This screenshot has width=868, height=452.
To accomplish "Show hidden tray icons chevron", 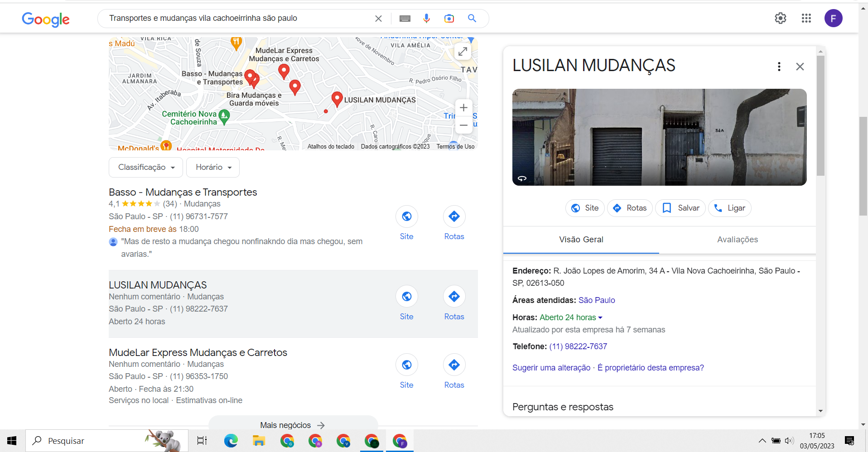I will click(762, 441).
